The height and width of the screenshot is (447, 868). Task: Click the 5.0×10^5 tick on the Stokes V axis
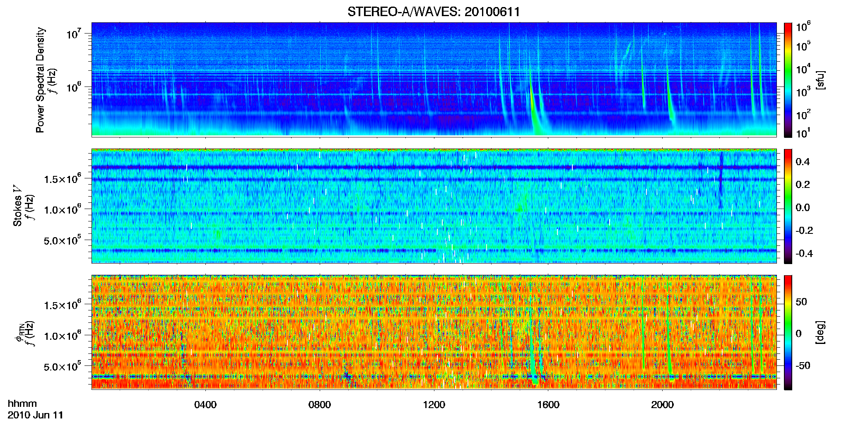[x=62, y=240]
